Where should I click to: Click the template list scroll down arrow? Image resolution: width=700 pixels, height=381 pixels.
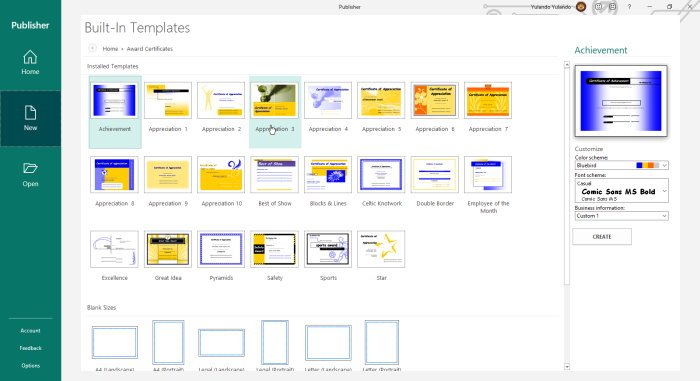[567, 367]
